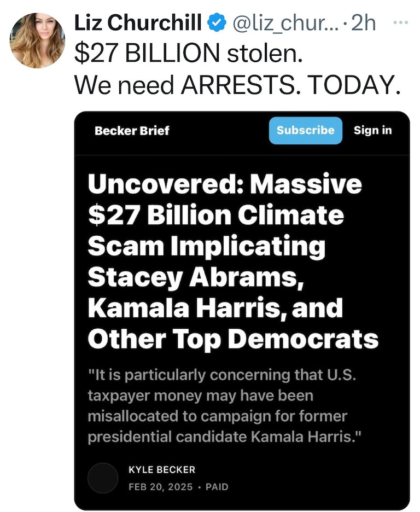
Task: Select the Kyle Becker author name
Action: (162, 470)
